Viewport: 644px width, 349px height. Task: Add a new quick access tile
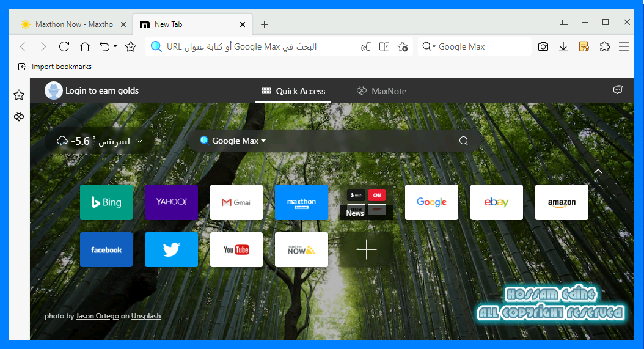pyautogui.click(x=367, y=249)
